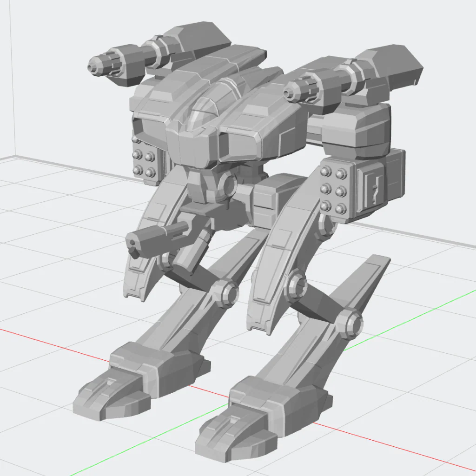Select the left leg's curved armor shield
The width and height of the screenshot is (476, 476).
(152, 237)
